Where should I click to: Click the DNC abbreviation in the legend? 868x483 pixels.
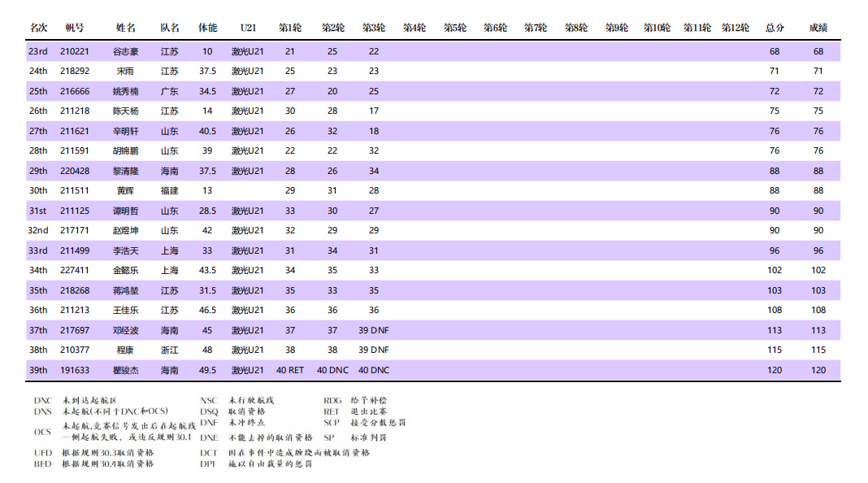tap(42, 401)
